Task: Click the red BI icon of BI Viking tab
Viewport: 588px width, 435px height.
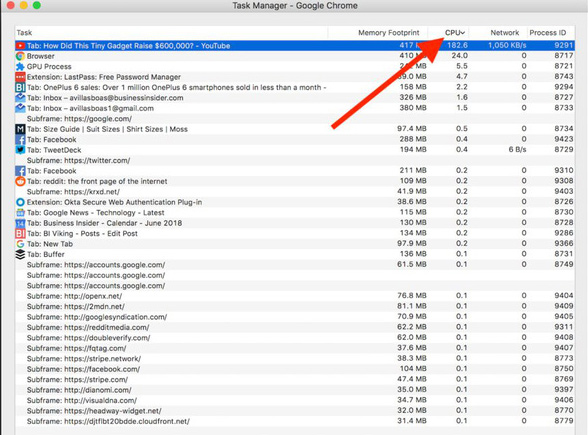Action: [x=20, y=234]
